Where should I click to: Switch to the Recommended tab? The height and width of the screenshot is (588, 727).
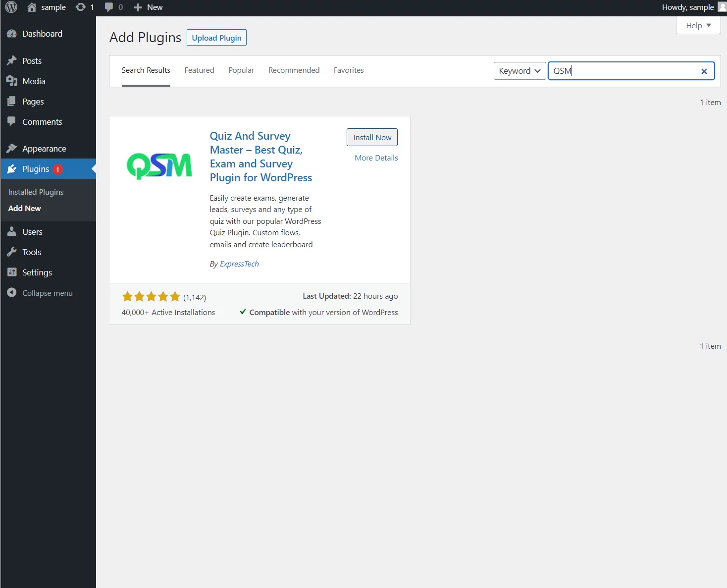point(294,70)
